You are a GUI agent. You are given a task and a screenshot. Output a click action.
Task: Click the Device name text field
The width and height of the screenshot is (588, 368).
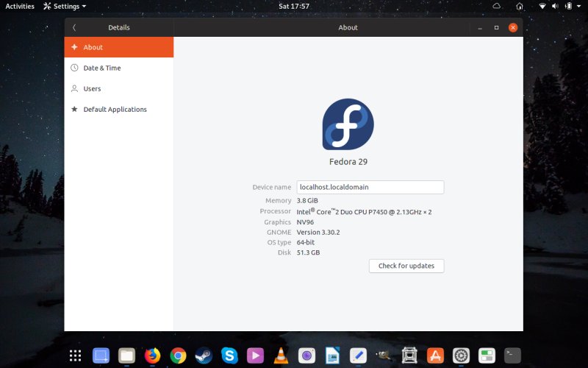coord(370,187)
